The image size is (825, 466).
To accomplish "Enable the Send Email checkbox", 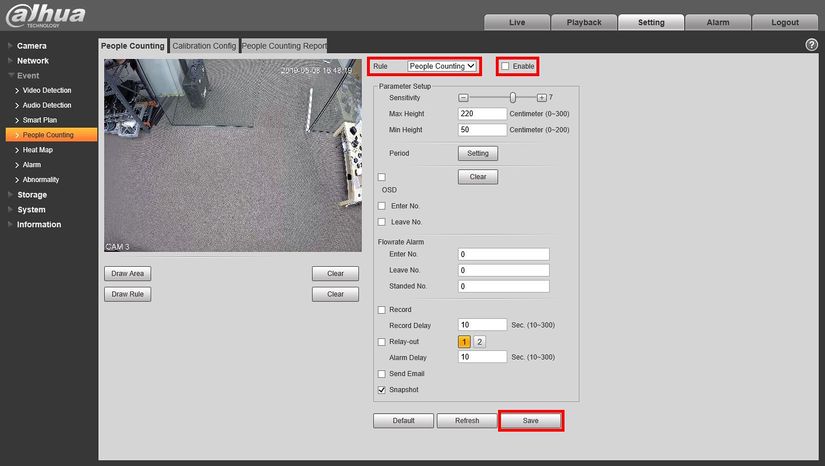I will (x=381, y=374).
